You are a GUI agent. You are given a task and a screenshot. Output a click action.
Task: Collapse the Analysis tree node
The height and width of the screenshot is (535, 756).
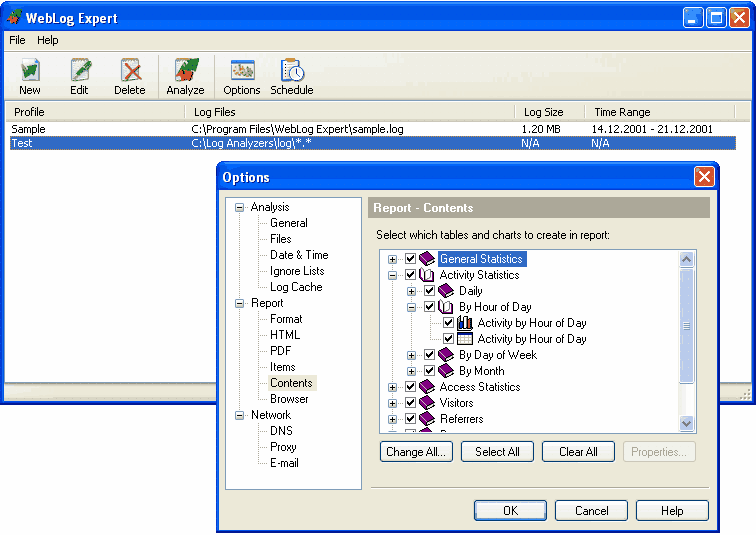pyautogui.click(x=239, y=207)
